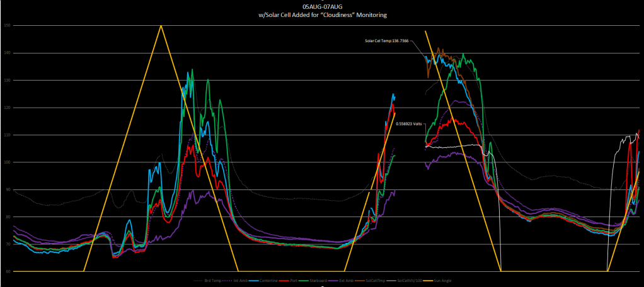Select the Port legend entry
644x287 pixels.
[x=294, y=281]
